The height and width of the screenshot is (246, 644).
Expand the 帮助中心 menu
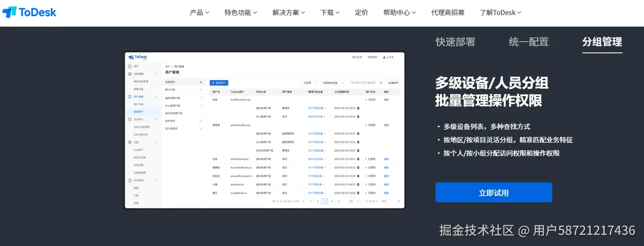(400, 13)
